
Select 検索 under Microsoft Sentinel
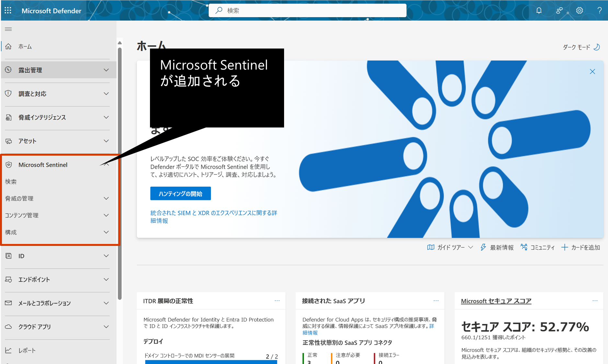pyautogui.click(x=11, y=182)
